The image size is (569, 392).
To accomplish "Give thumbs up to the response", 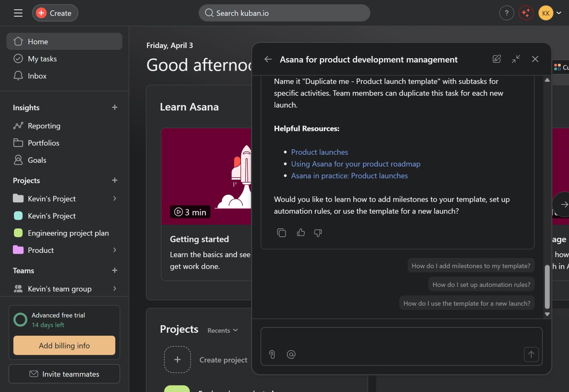I will 301,233.
